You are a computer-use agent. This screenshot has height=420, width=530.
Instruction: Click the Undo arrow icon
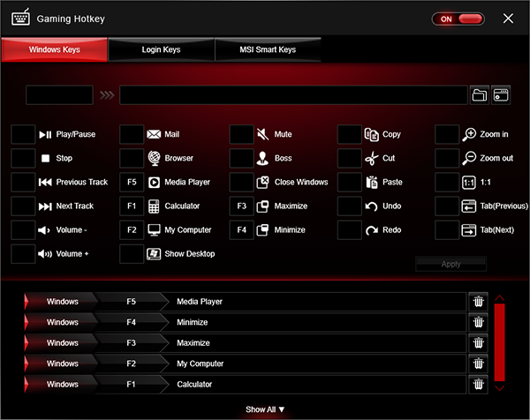click(x=372, y=206)
